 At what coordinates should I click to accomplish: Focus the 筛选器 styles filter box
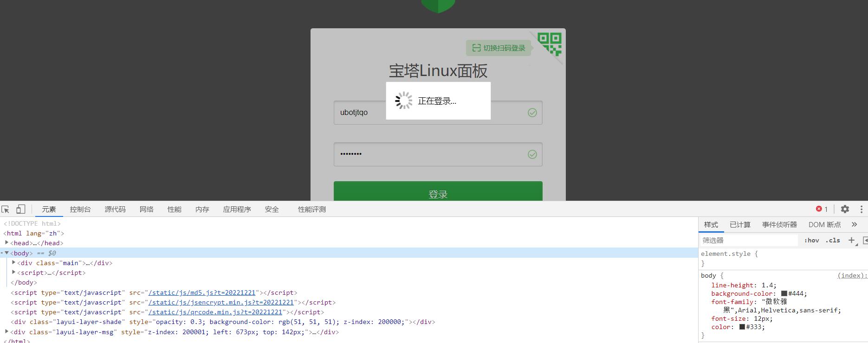[749, 240]
